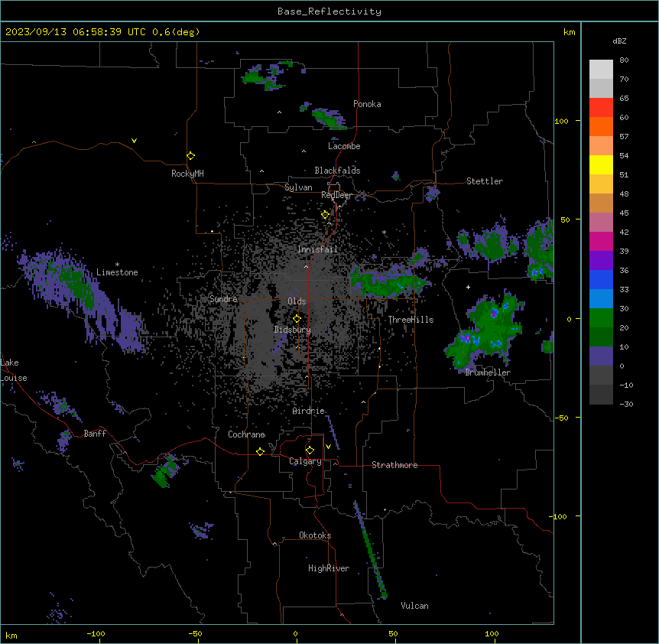The height and width of the screenshot is (644, 659).
Task: Click the Cochrane city label
Action: coord(246,434)
